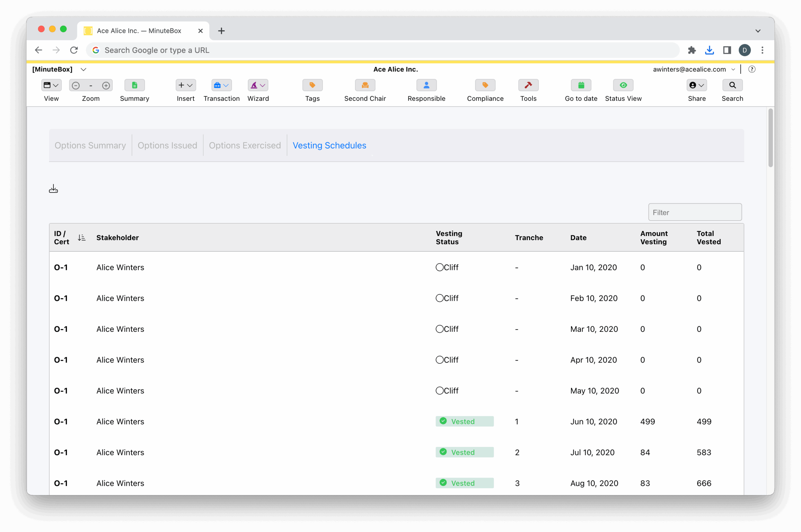This screenshot has width=801, height=532.
Task: Open the Insert dropdown menu
Action: click(185, 85)
